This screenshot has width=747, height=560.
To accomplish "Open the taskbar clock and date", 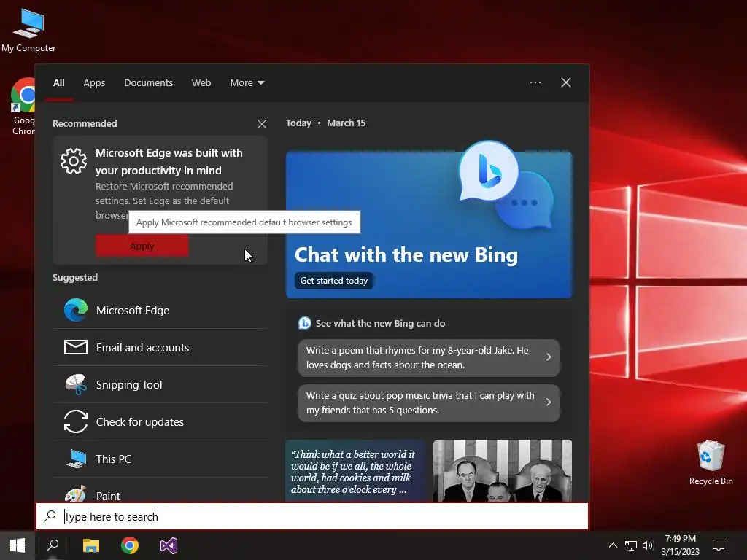I will tap(681, 545).
